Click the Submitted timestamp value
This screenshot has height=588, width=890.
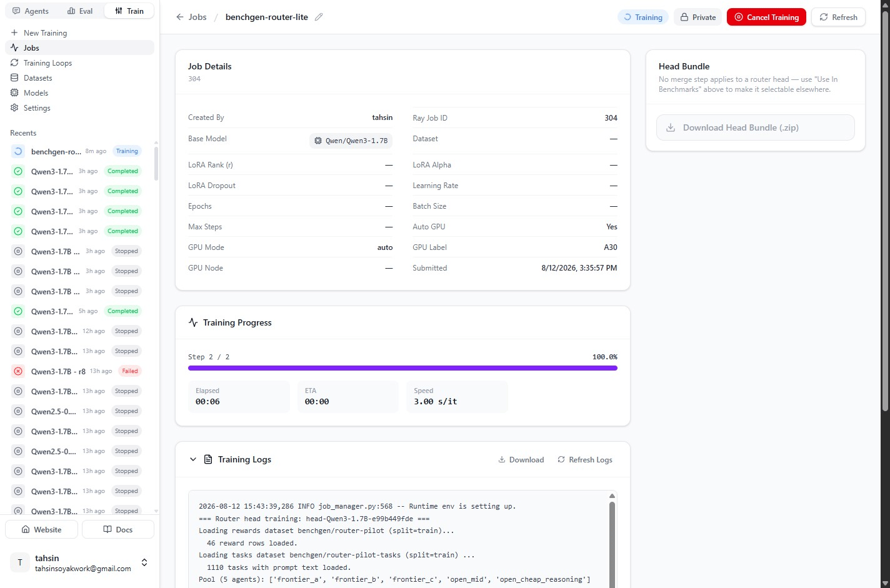579,268
